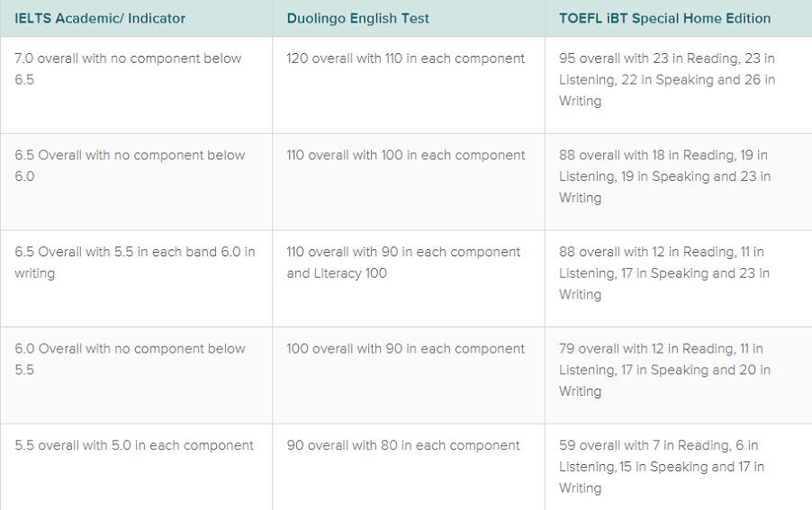Select the IELTS 7.0 overall requirement cell
812x510 pixels.
coord(128,69)
